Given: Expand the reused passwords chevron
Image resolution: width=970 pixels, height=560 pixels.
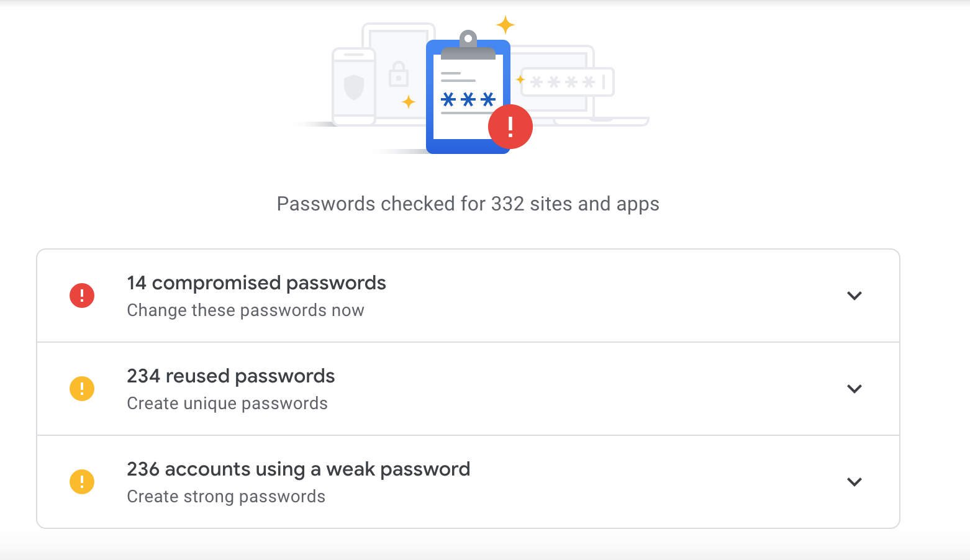Looking at the screenshot, I should (x=854, y=389).
